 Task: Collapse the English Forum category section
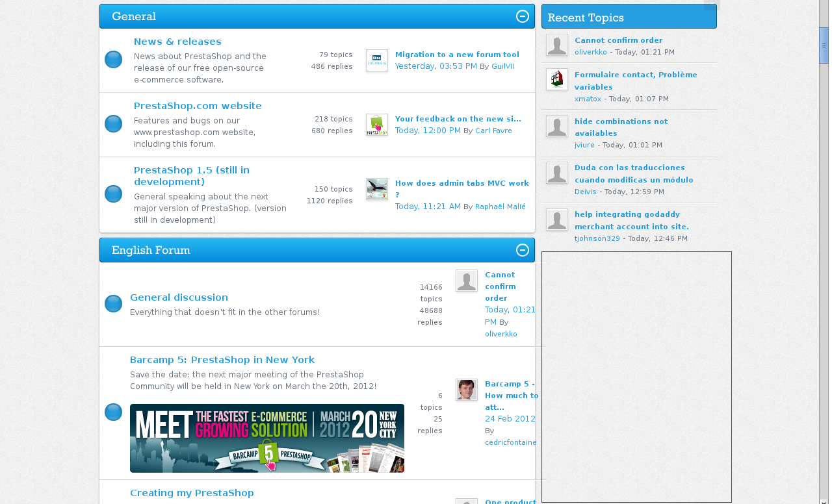[x=523, y=250]
